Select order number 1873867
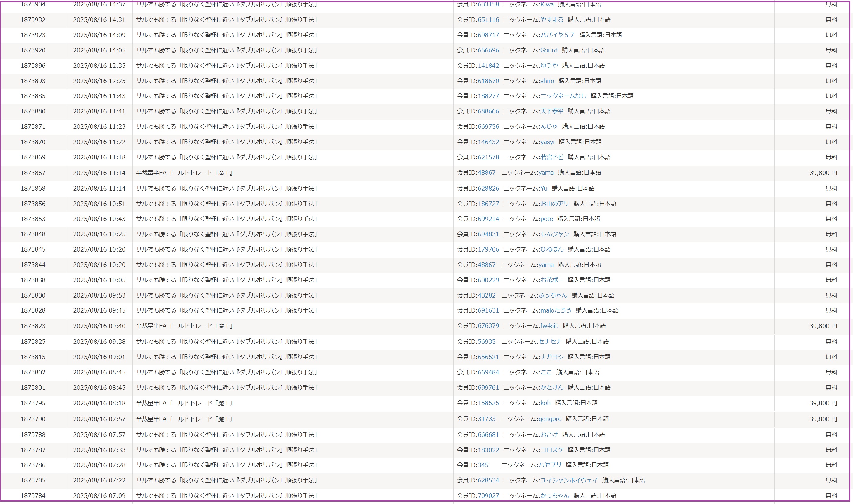853x504 pixels. [33, 173]
